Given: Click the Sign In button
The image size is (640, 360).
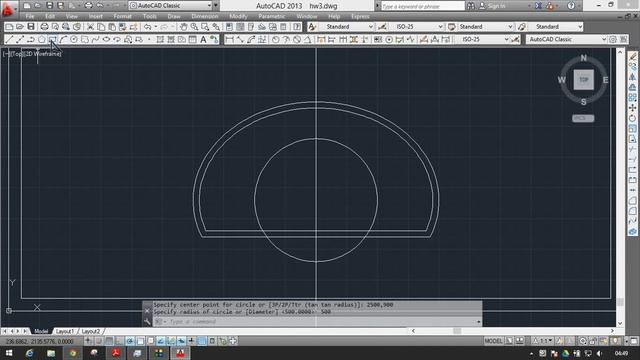Looking at the screenshot, I should tap(492, 6).
